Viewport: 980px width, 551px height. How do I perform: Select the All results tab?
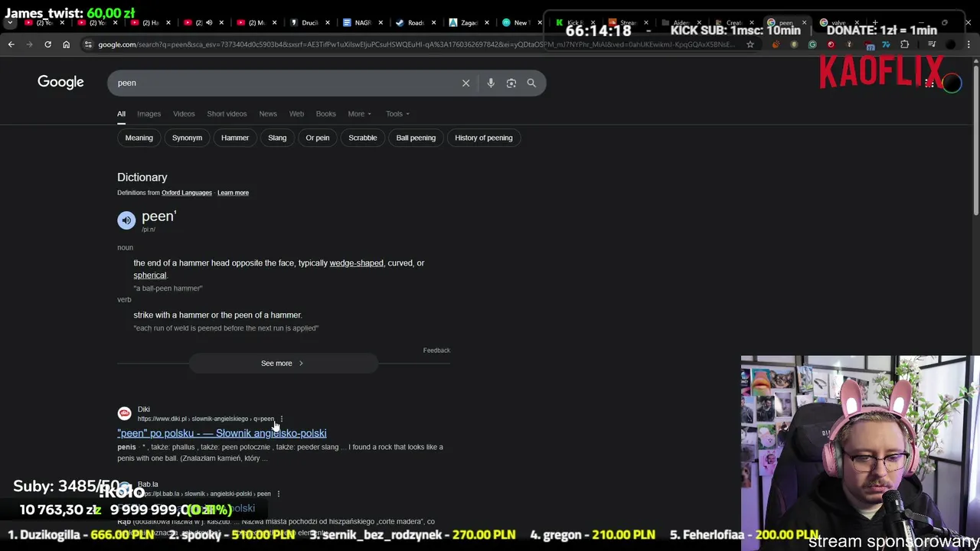point(121,113)
